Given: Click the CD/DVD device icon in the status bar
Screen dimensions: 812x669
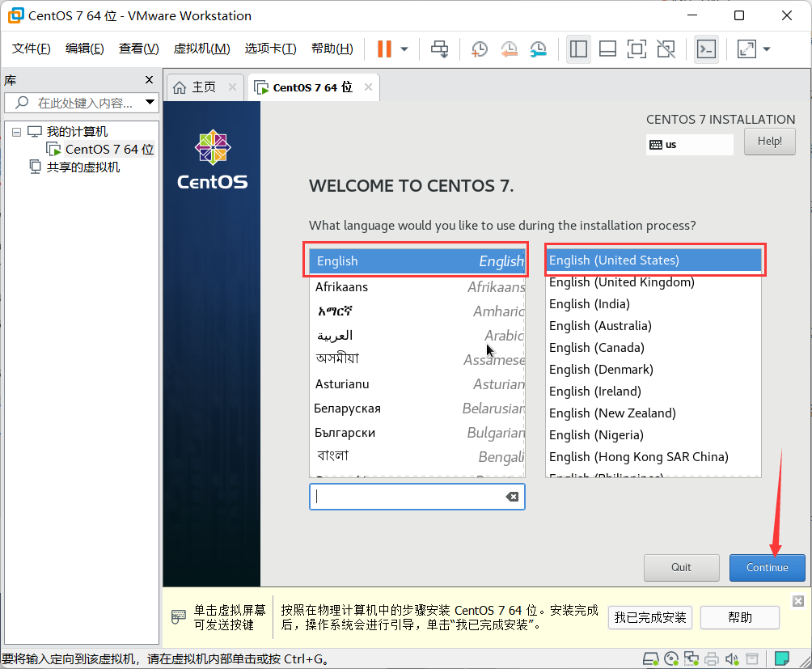Looking at the screenshot, I should (670, 658).
